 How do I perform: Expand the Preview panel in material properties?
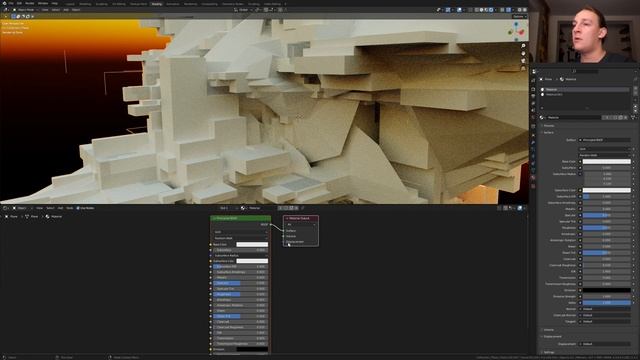pyautogui.click(x=549, y=126)
